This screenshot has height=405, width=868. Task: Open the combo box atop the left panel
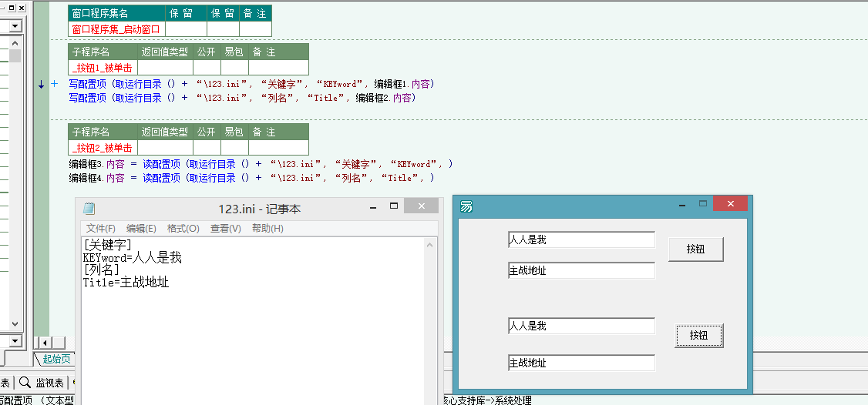pos(15,25)
